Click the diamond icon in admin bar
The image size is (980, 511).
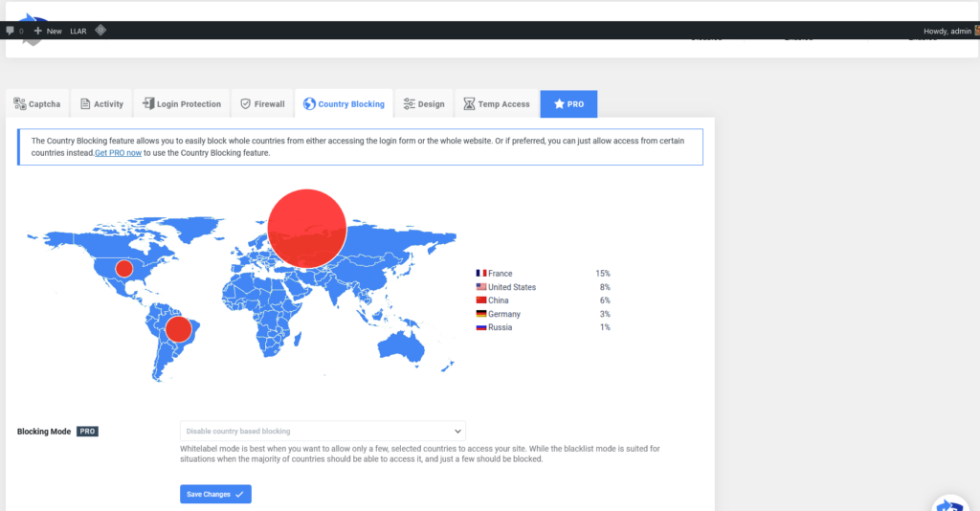100,30
